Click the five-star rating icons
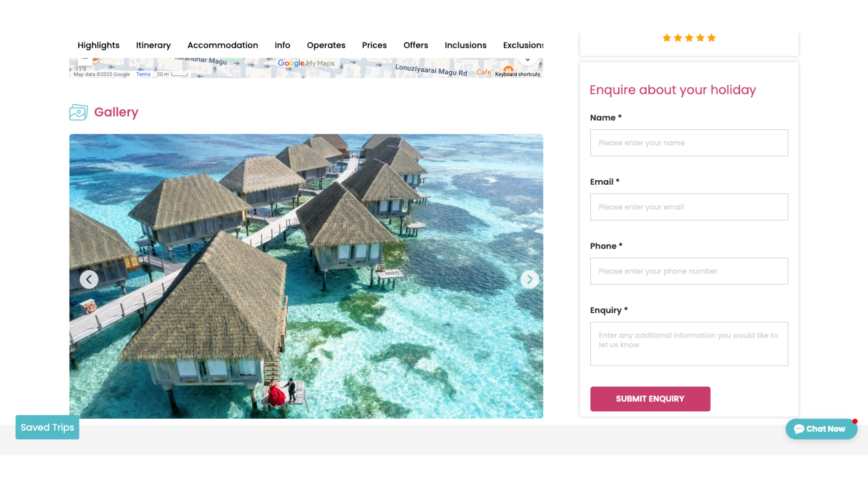The image size is (868, 488). [x=689, y=38]
